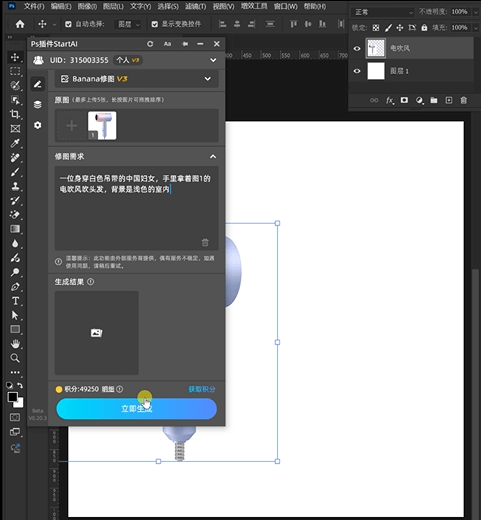
Task: Open StartAI plugin settings gear
Action: click(x=38, y=125)
